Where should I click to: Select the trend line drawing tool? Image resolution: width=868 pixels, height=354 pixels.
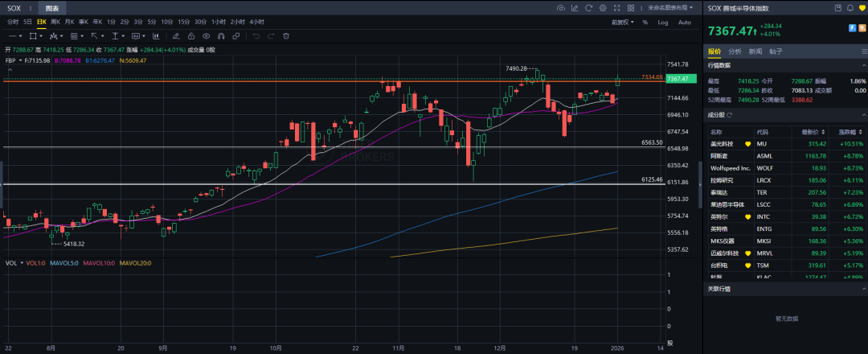pos(14,36)
